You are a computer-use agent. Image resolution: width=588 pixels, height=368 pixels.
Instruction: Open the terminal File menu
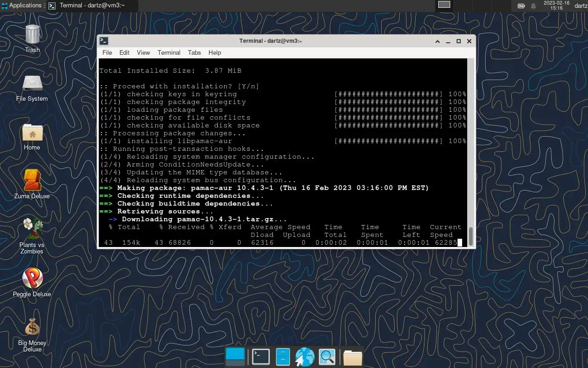(x=107, y=52)
